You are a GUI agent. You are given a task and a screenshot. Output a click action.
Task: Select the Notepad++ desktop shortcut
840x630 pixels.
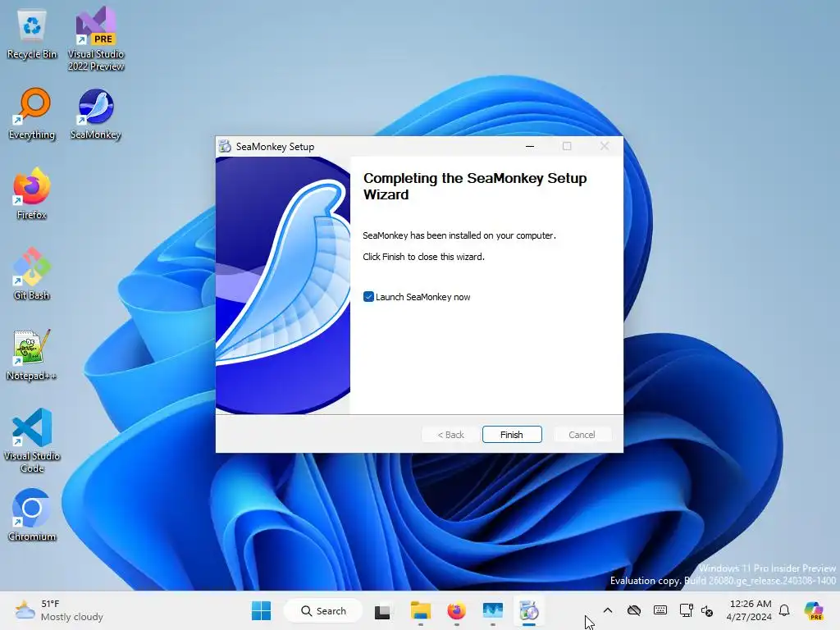32,355
